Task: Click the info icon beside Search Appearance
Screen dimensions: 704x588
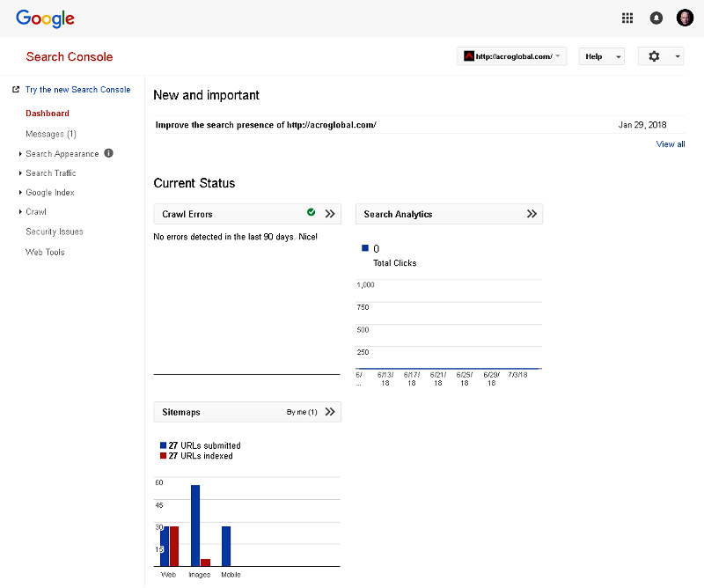Action: 108,153
